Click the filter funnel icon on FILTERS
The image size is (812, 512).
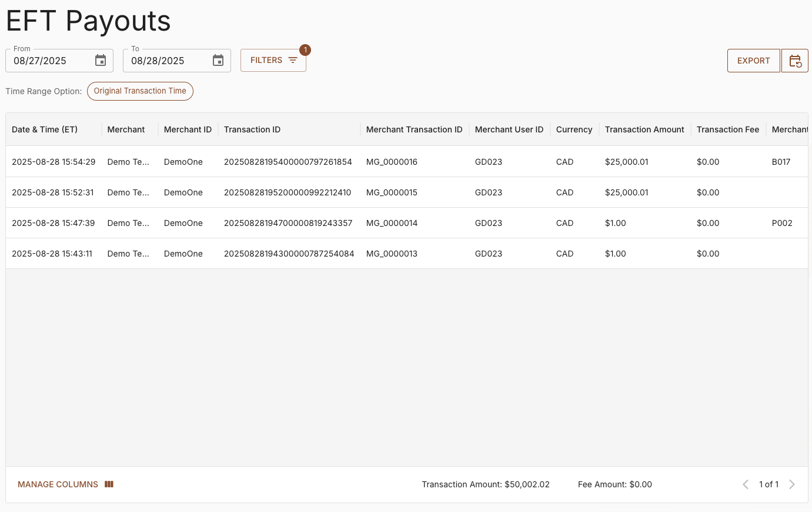(x=292, y=59)
